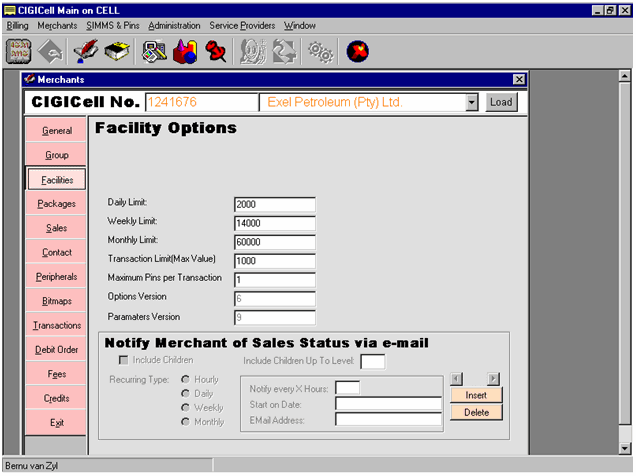Click the Include Children Up To Level field
This screenshot has width=636, height=476.
(x=373, y=361)
